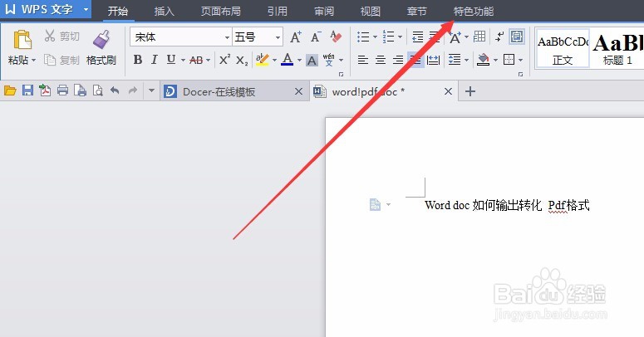Click the borders grid icon

(509, 60)
